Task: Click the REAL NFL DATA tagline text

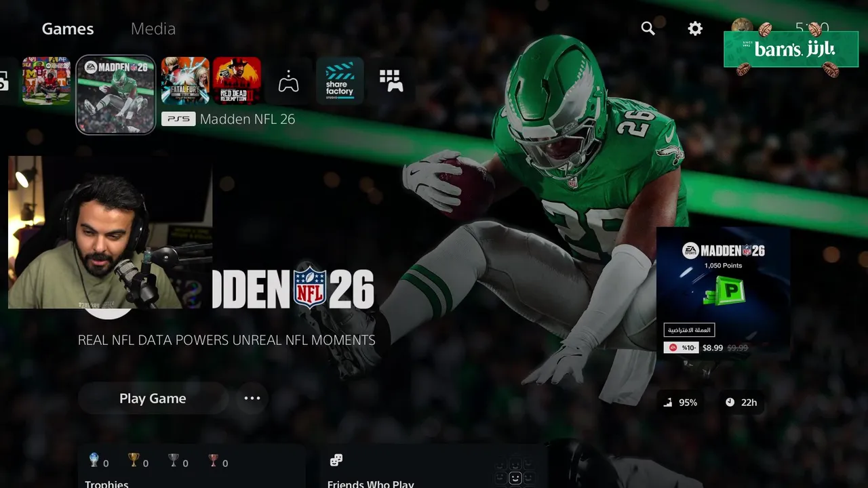Action: (x=226, y=340)
